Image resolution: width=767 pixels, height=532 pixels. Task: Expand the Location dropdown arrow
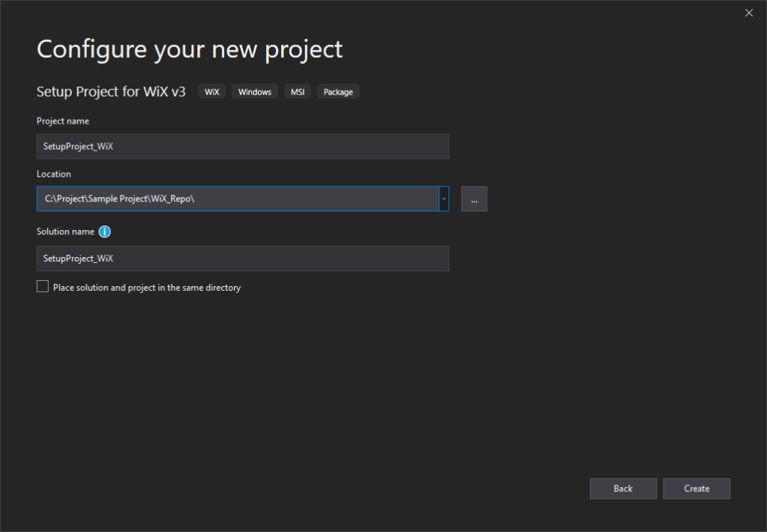[444, 199]
